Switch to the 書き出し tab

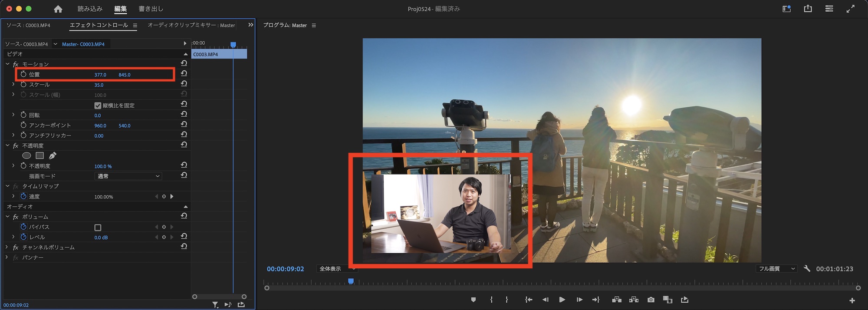pyautogui.click(x=151, y=9)
